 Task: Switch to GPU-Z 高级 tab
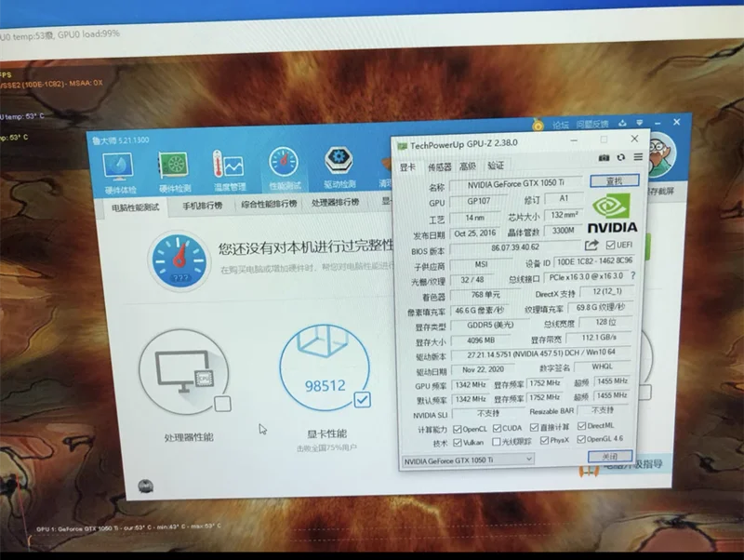pos(468,166)
